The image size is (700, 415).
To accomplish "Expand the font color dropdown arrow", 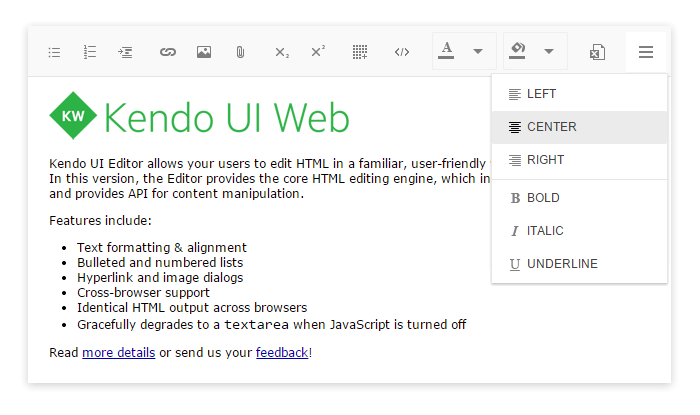I will click(478, 51).
